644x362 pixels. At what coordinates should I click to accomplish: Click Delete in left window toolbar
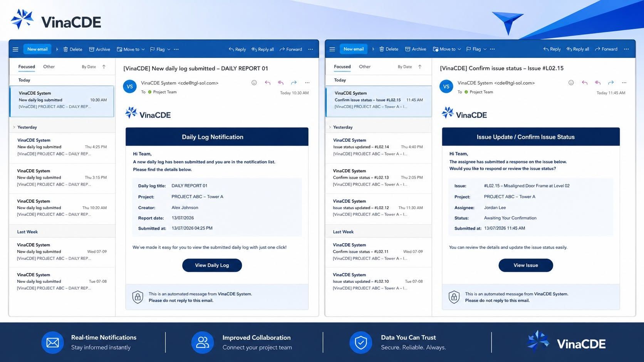point(73,49)
